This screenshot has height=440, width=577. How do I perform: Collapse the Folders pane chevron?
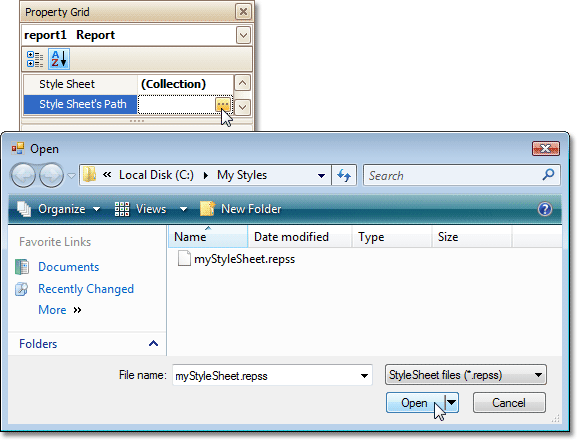pyautogui.click(x=153, y=344)
